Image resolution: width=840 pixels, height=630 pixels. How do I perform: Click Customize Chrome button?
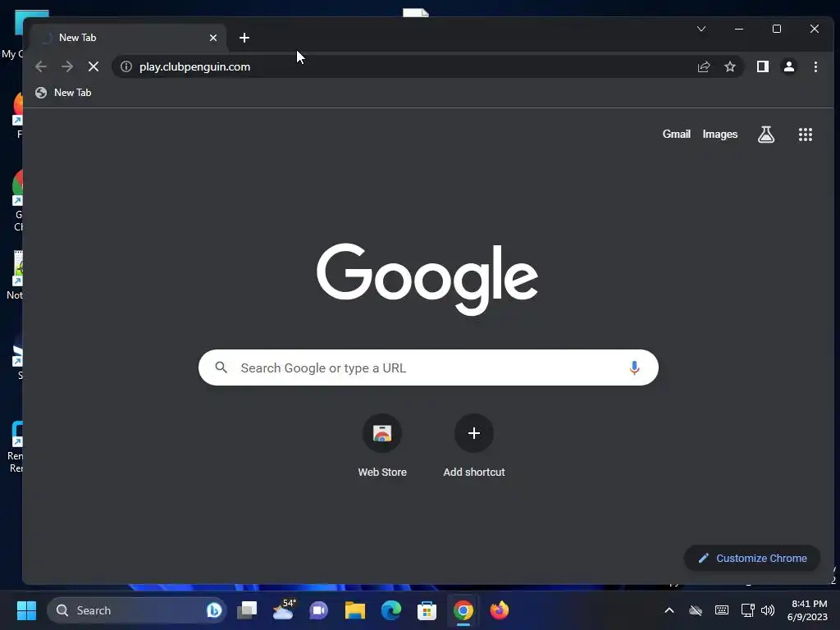(752, 558)
